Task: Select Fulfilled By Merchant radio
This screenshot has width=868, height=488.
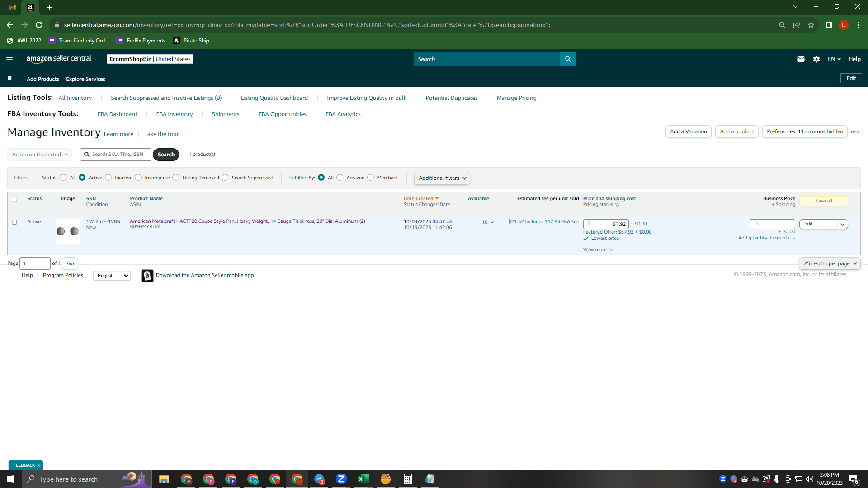Action: 371,178
